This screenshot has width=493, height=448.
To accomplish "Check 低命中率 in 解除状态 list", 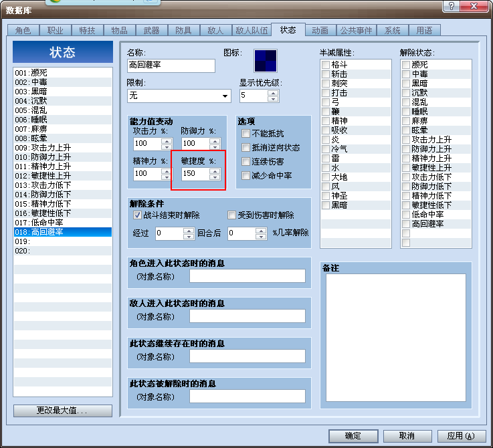I will (x=406, y=215).
